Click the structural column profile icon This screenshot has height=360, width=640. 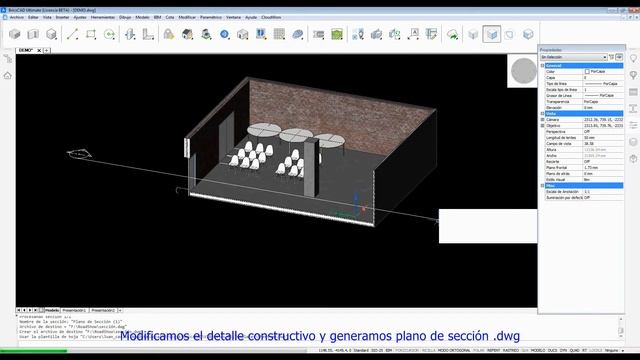click(x=130, y=34)
